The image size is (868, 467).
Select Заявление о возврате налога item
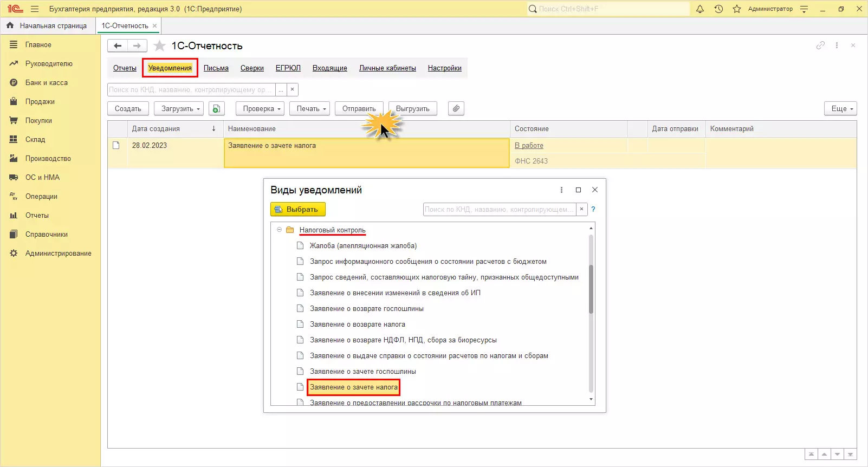tap(358, 325)
